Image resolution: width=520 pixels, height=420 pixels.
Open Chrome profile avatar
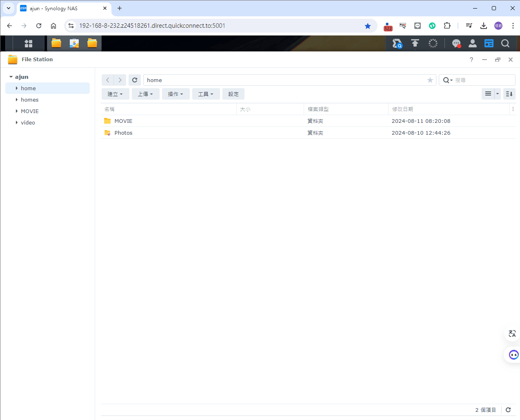click(498, 26)
